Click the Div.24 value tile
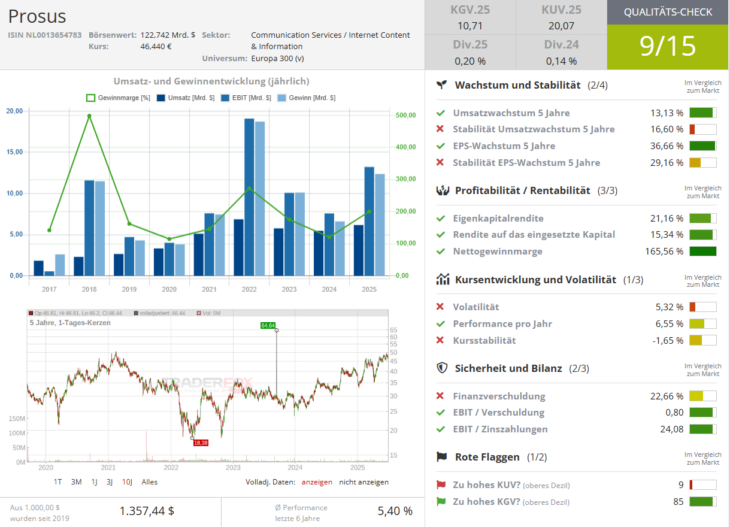This screenshot has height=527, width=730. 561,52
